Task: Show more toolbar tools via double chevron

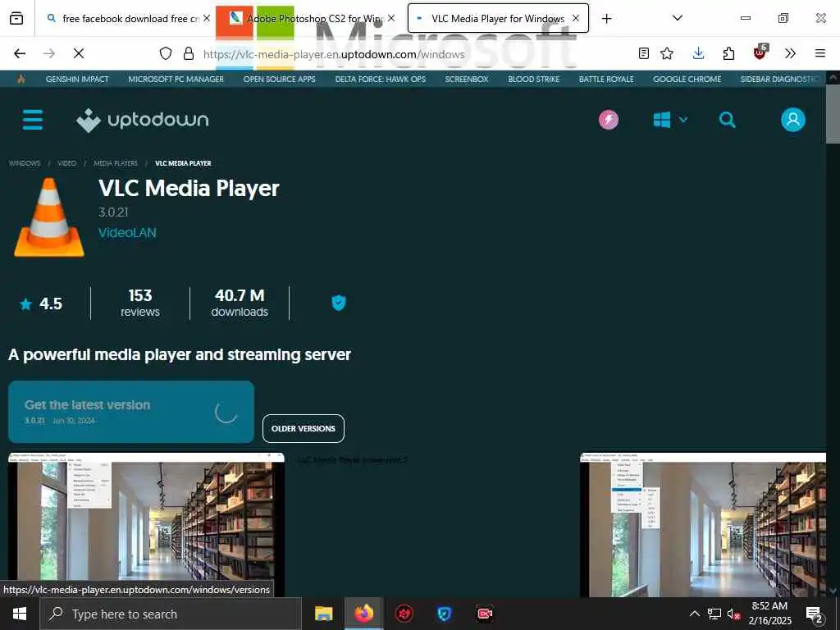Action: coord(790,53)
